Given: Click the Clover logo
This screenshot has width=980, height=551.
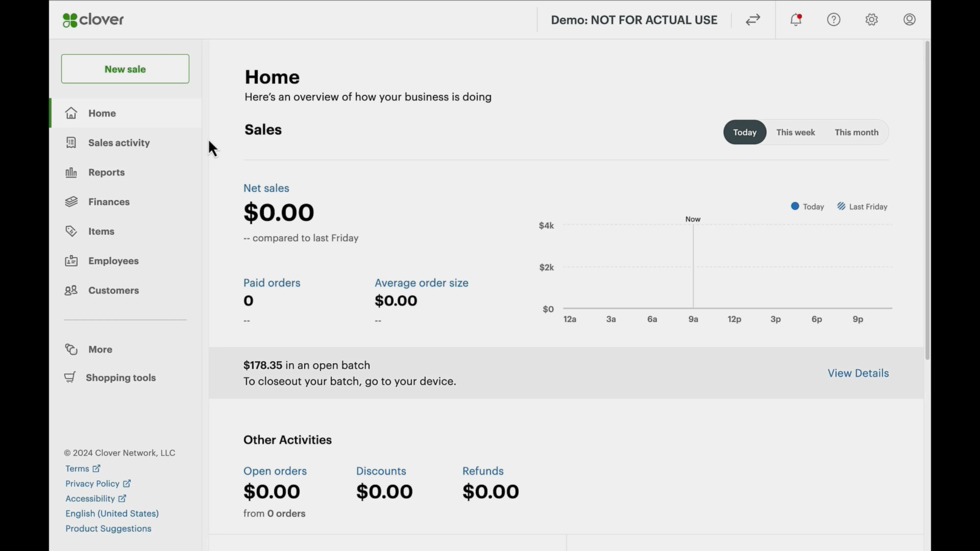Looking at the screenshot, I should coord(93,20).
